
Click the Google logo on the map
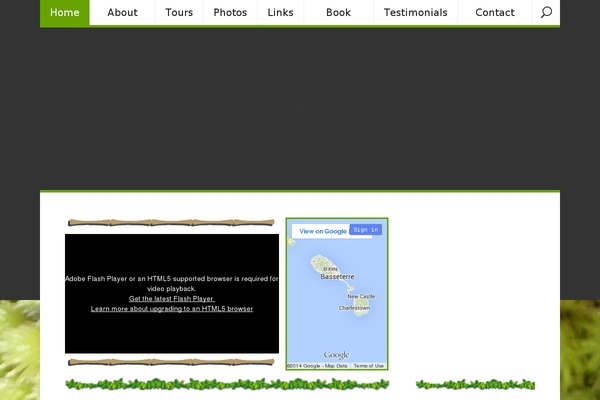pos(336,355)
